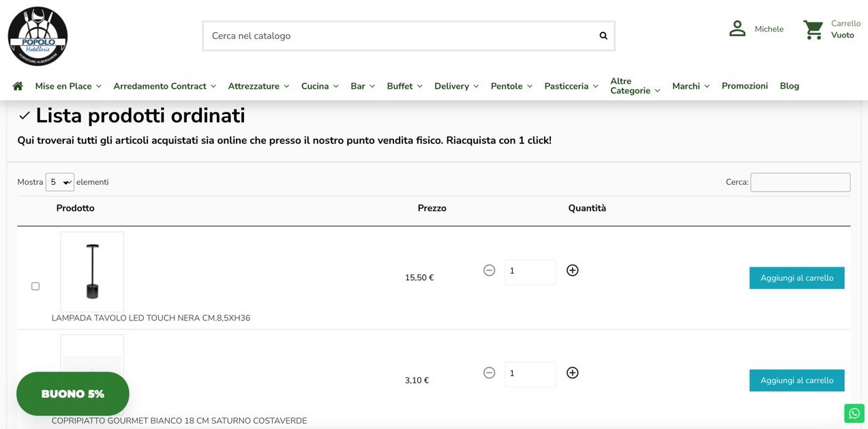Add the LED lamp to cart
The image size is (868, 429).
pyautogui.click(x=796, y=278)
